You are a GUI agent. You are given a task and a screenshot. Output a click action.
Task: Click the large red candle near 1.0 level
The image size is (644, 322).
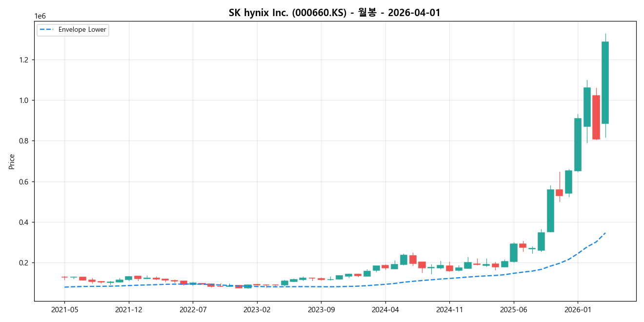596,117
